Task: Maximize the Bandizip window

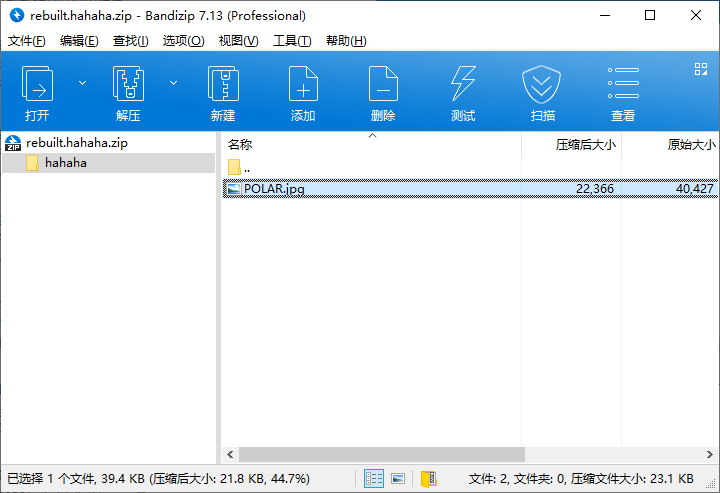Action: click(650, 15)
